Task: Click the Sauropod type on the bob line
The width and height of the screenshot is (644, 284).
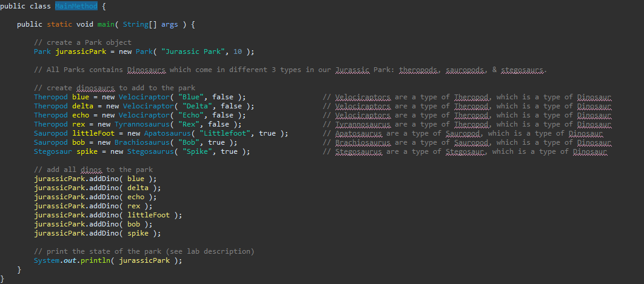Action: [51, 142]
